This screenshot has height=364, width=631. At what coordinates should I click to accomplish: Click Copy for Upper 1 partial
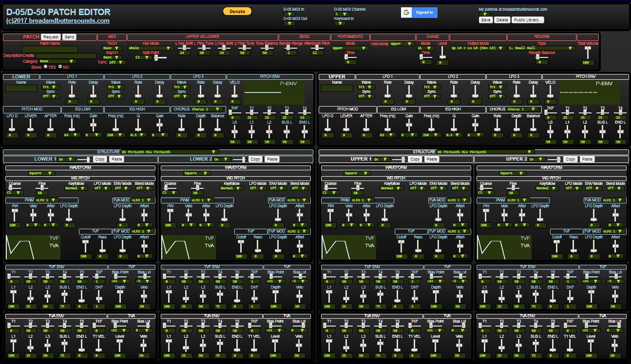point(415,159)
